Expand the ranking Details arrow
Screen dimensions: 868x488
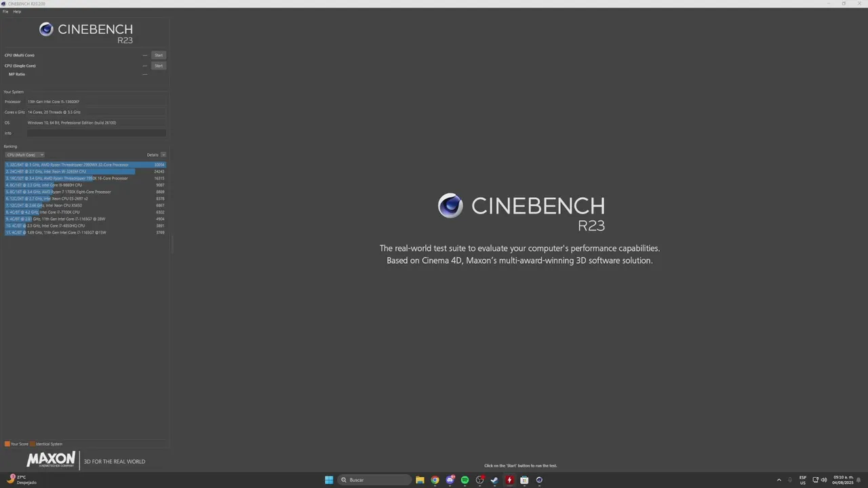pyautogui.click(x=163, y=155)
